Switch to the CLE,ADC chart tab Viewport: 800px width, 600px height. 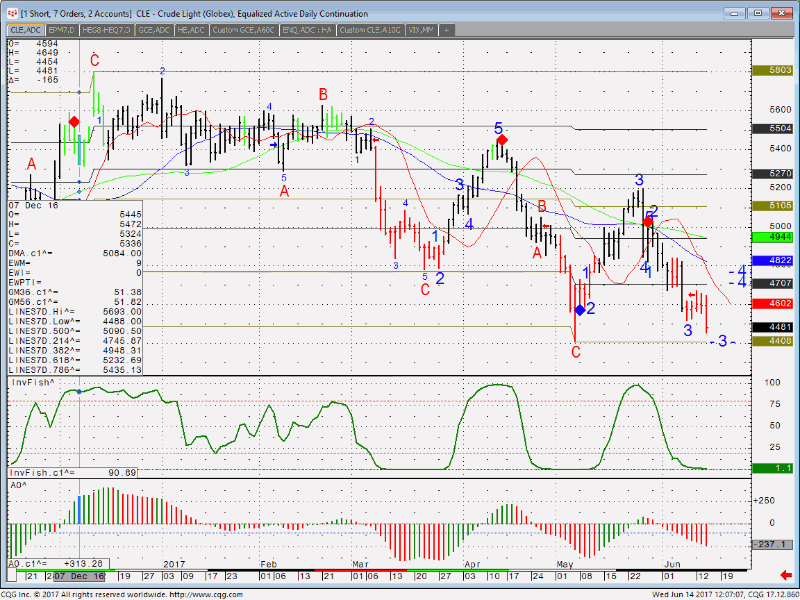[26, 30]
